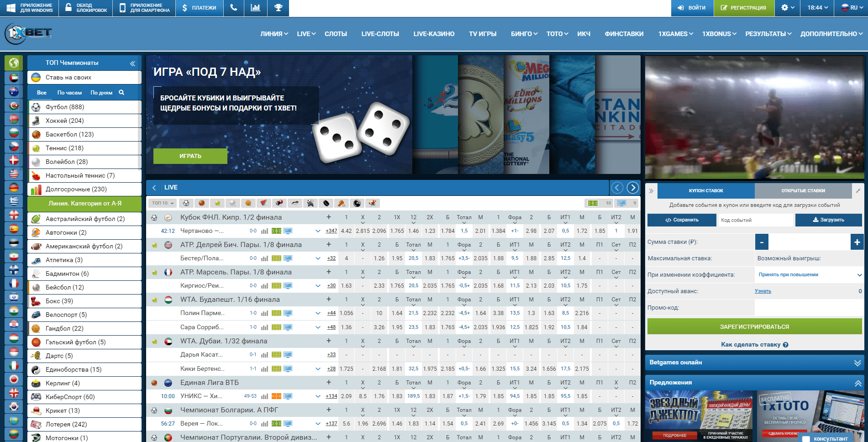Filter live events by tennis ball icon

(x=217, y=203)
